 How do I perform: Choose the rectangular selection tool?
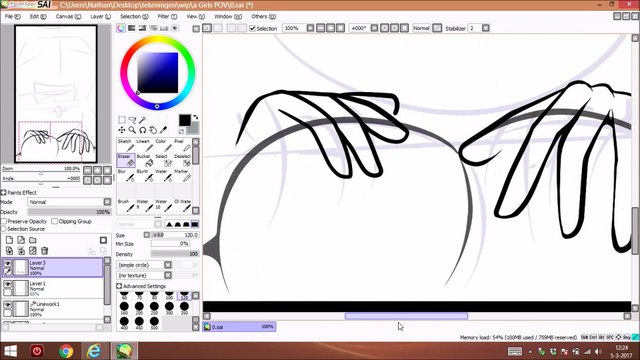(122, 120)
